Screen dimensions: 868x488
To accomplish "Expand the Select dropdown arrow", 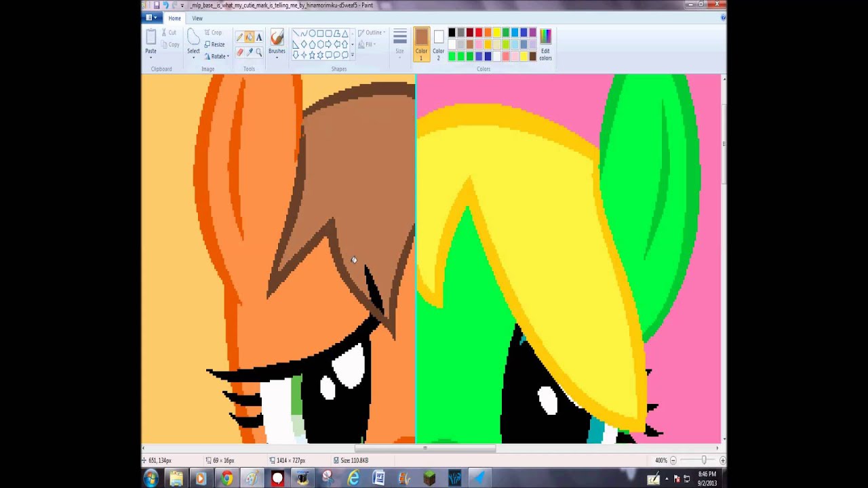I will click(x=193, y=57).
